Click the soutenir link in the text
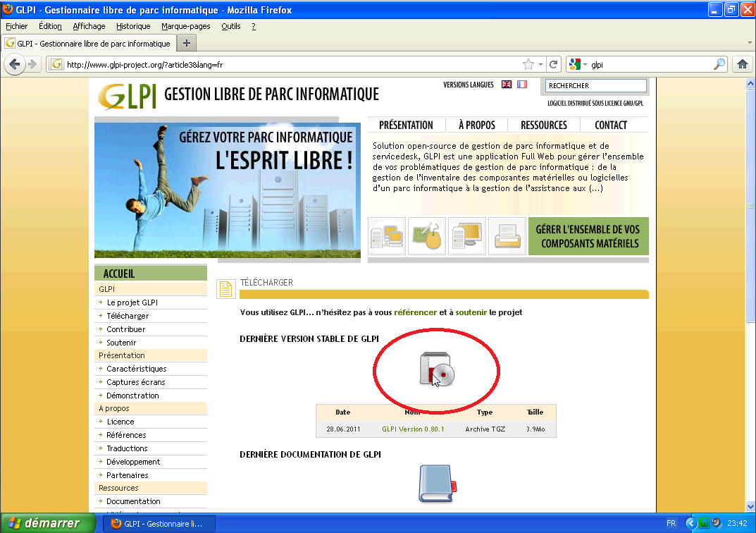The image size is (756, 533). tap(471, 312)
